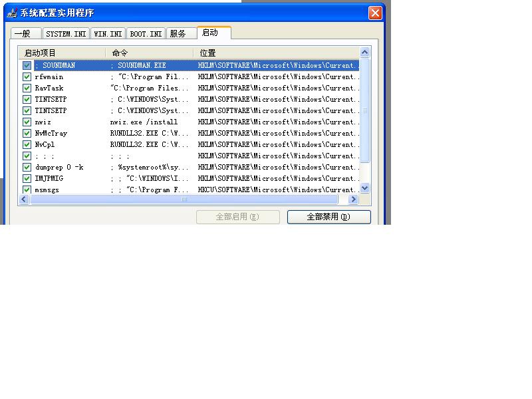Click RavTask's "C:\Program Files command
Screen dimensions: 532x399
pyautogui.click(x=149, y=88)
